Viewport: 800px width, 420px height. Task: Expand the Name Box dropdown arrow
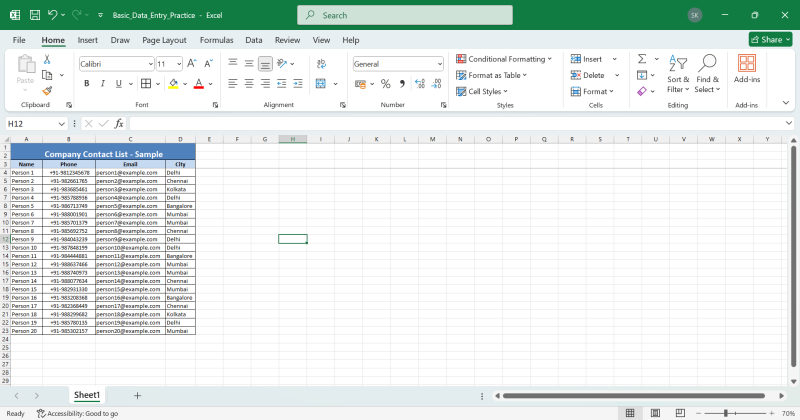tap(61, 124)
